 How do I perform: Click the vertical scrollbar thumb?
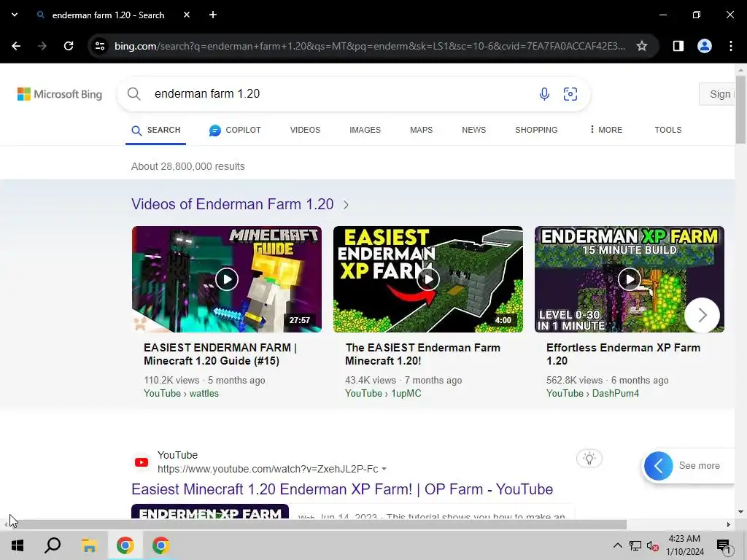[740, 109]
